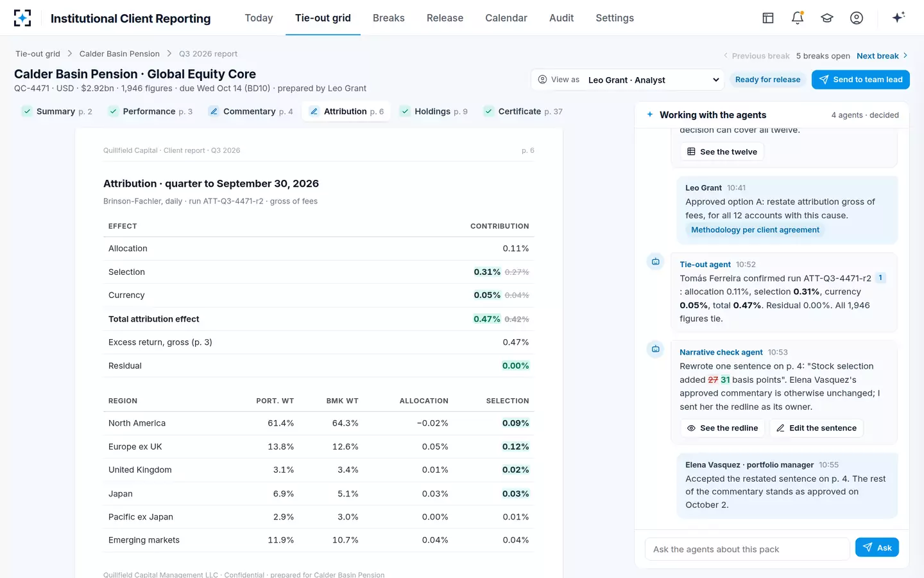Click the check icon on the Performance tab

113,111
